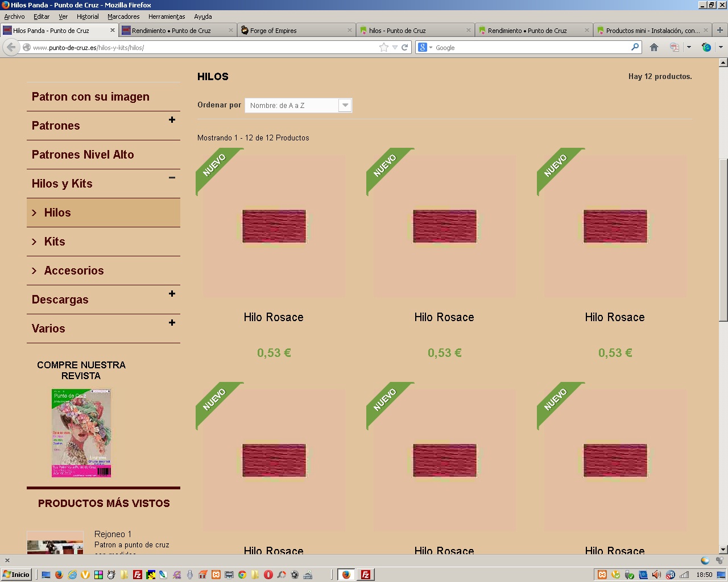
Task: Open the Editar menu
Action: point(42,16)
